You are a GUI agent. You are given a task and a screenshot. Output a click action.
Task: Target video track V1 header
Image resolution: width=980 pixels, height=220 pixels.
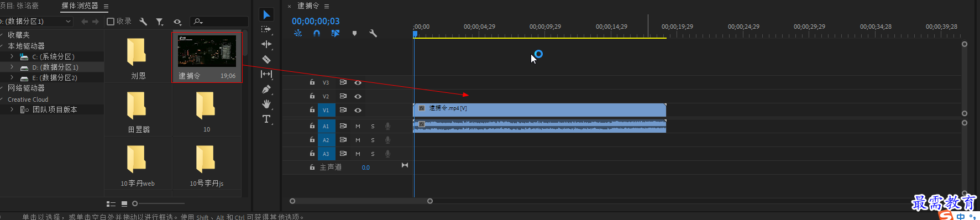[x=326, y=110]
